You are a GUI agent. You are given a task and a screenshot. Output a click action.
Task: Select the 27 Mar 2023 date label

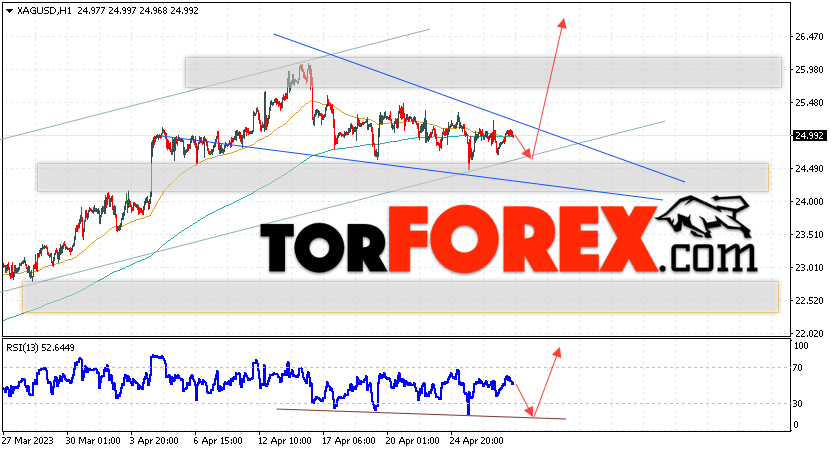pyautogui.click(x=28, y=441)
